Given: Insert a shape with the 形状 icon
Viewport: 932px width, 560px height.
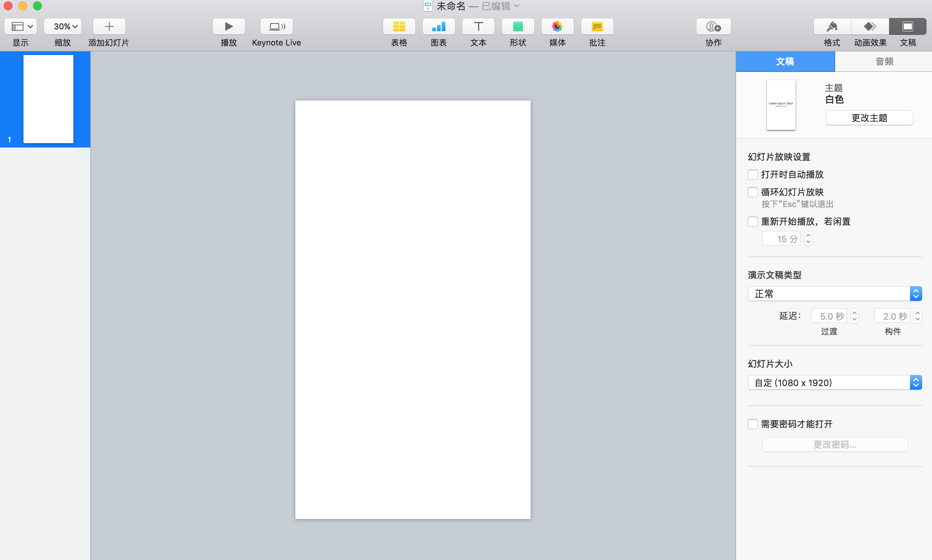Looking at the screenshot, I should click(518, 26).
